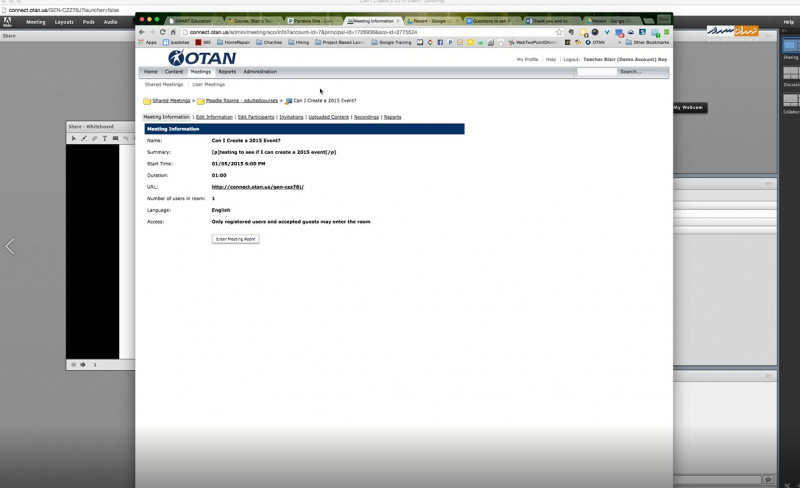Open the meeting URL link

pyautogui.click(x=257, y=187)
